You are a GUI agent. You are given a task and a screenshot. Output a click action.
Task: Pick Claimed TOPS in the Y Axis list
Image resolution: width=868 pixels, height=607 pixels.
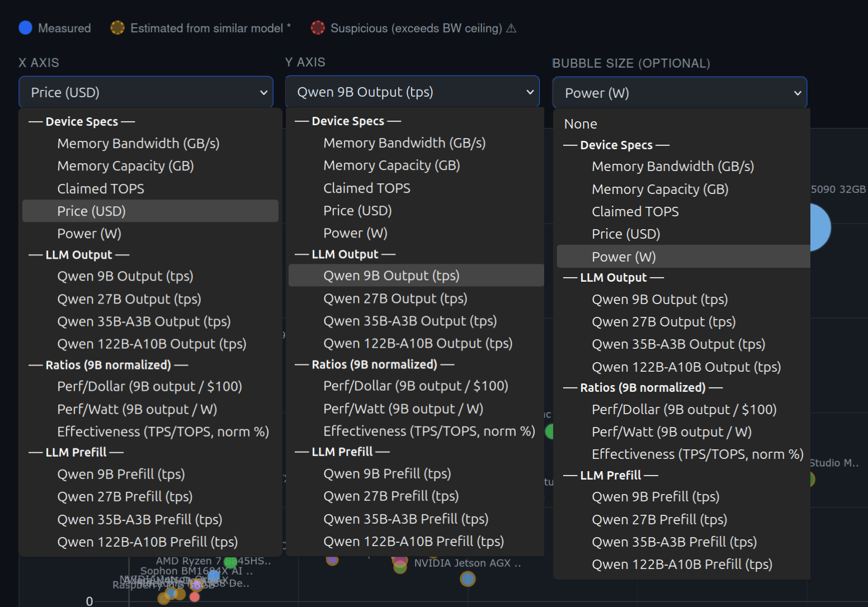(366, 188)
